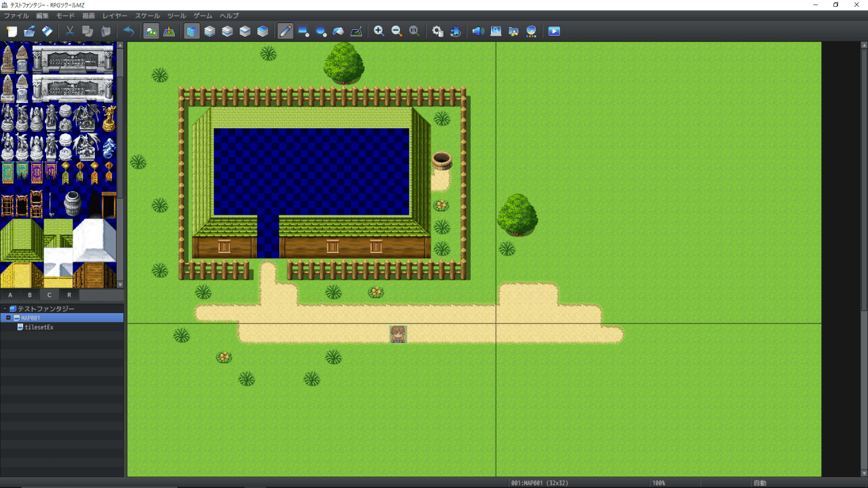868x488 pixels.
Task: Click tileset palette scrollbar up arrow
Action: point(121,45)
